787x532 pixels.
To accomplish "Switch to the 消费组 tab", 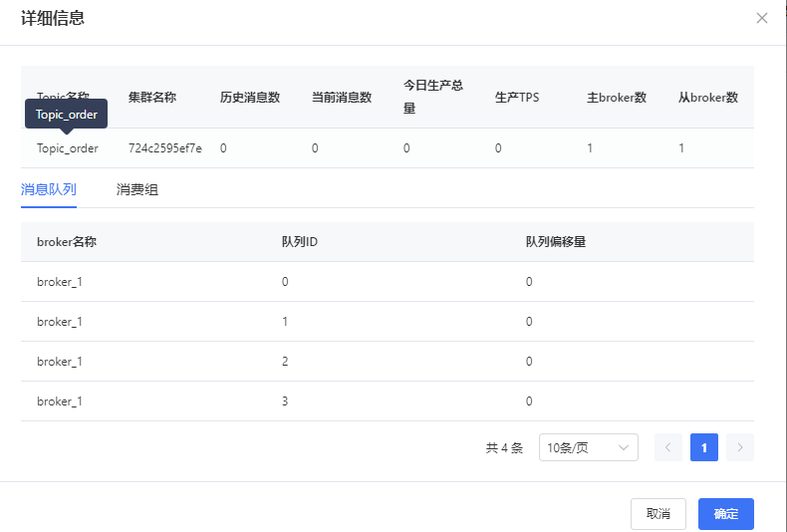I will (x=136, y=189).
